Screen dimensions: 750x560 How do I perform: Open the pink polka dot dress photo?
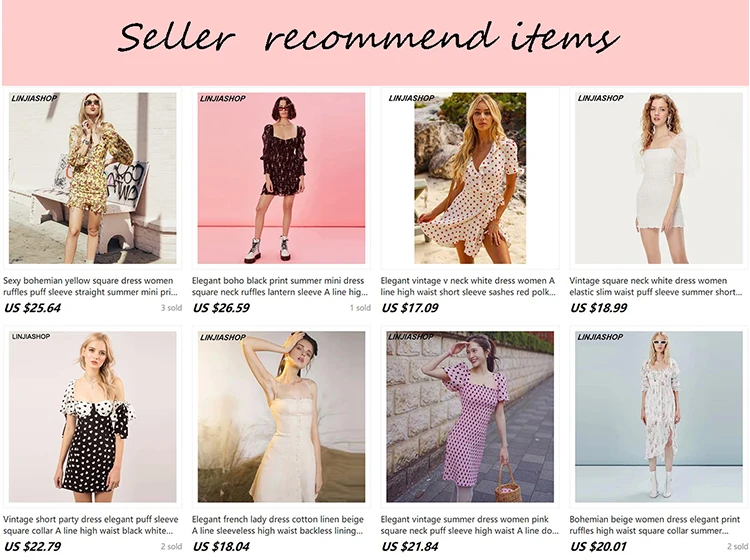(470, 417)
